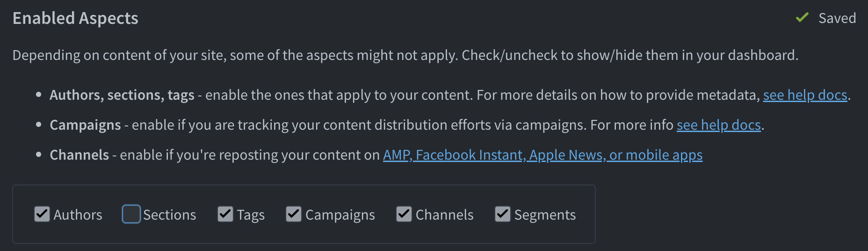Click bold "Authors, sections, tags" bullet text
The width and height of the screenshot is (868, 251).
click(x=122, y=95)
